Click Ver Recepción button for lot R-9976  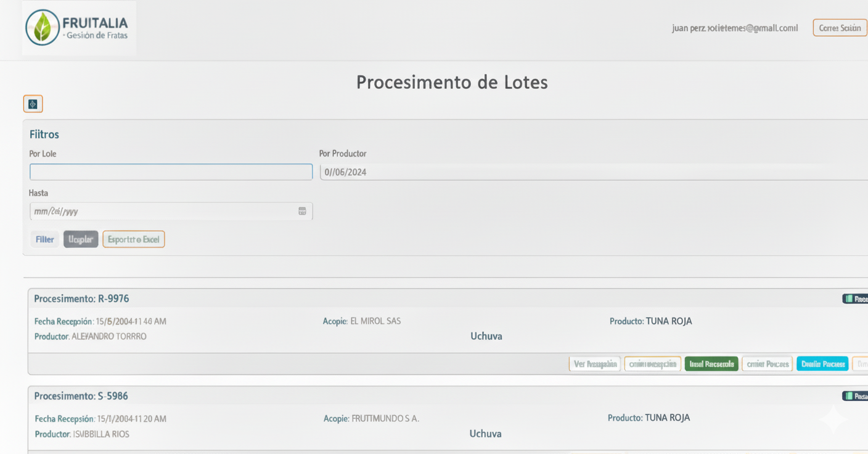[x=594, y=364]
